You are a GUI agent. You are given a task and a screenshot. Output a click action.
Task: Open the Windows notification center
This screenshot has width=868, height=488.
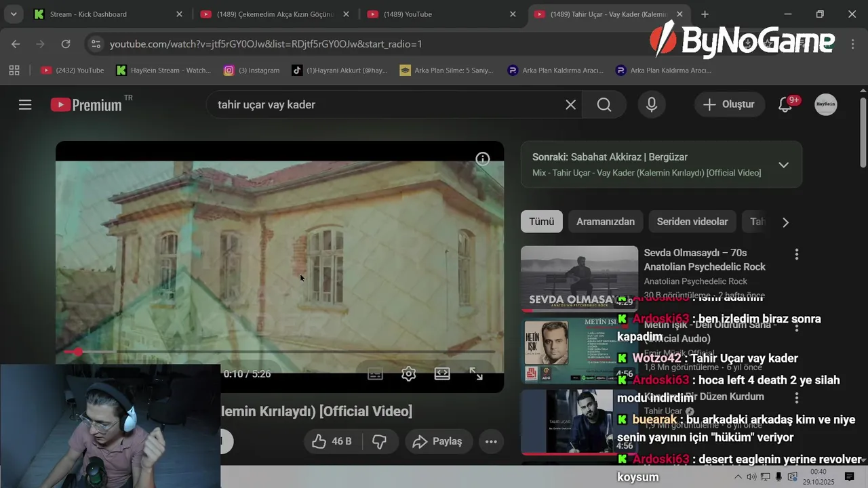click(849, 477)
